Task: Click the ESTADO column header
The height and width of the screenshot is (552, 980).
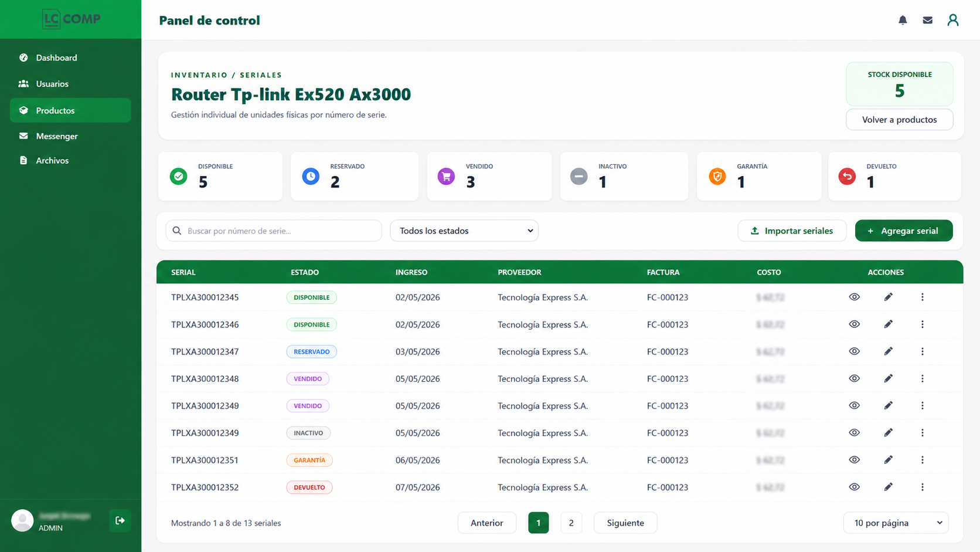Action: point(305,272)
